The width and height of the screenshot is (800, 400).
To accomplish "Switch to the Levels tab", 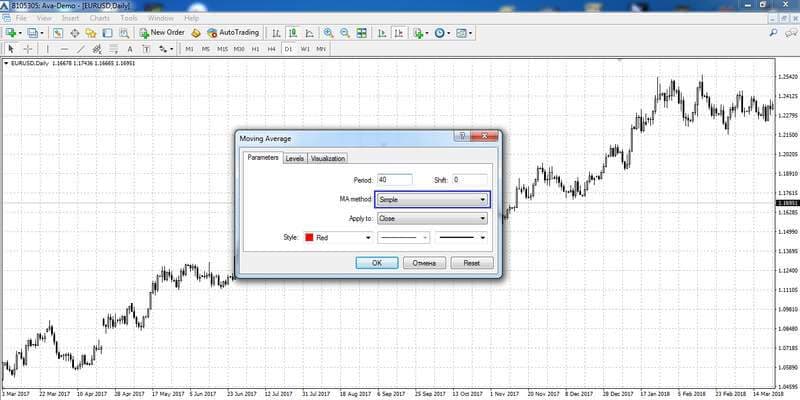I will pos(294,158).
